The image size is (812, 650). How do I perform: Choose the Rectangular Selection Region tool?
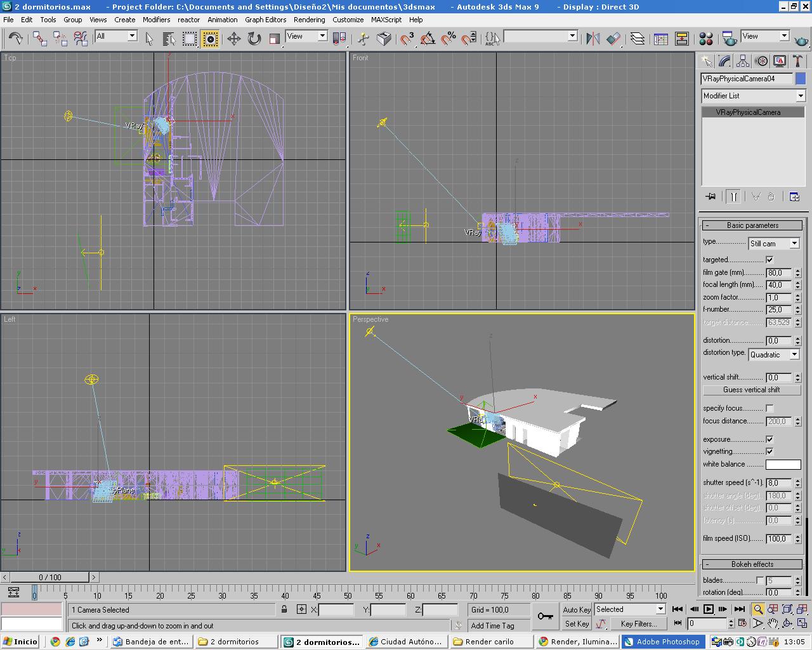click(x=190, y=39)
